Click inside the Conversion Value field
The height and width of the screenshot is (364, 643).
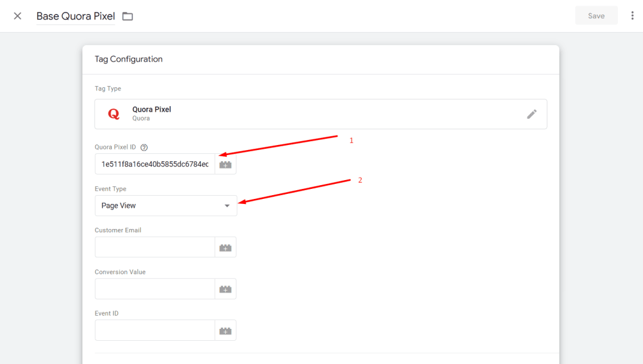point(154,289)
